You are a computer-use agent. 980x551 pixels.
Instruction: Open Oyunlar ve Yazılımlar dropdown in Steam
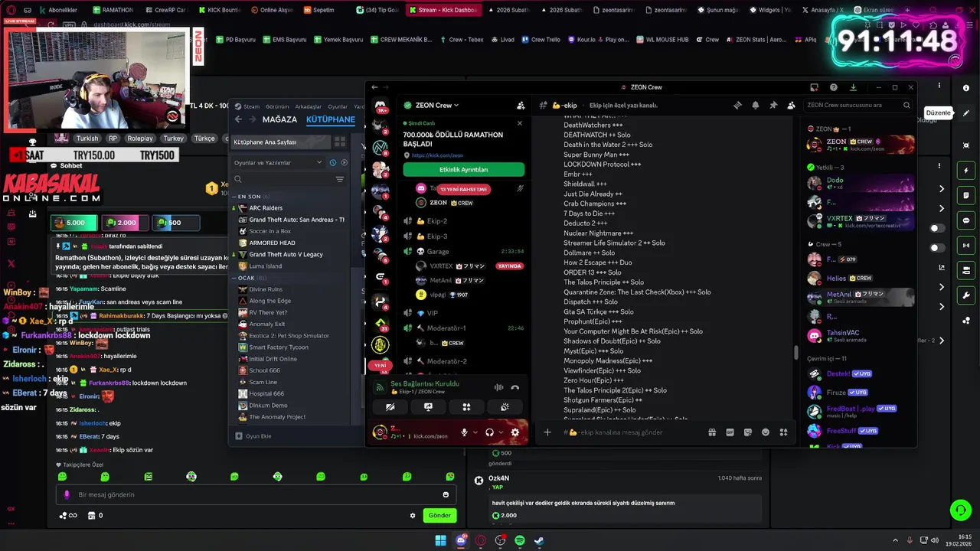(x=279, y=162)
